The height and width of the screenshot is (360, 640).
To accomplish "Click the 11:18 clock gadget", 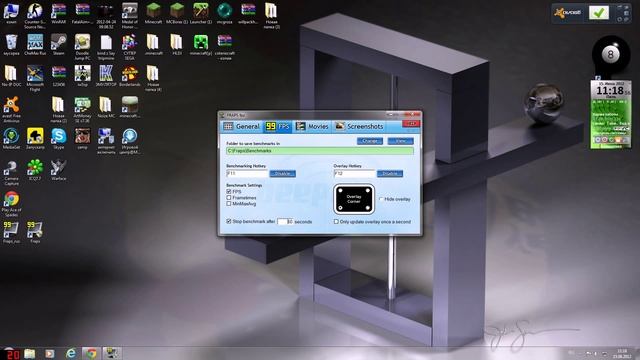I will click(x=611, y=90).
